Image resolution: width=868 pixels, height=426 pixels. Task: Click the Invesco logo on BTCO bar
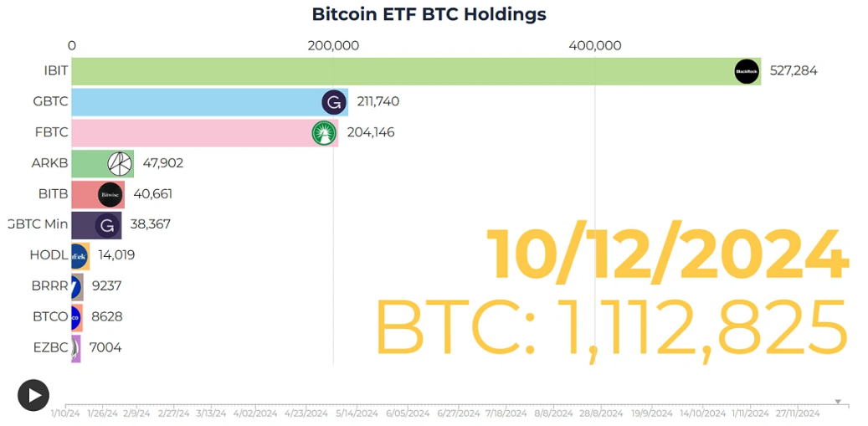coord(75,316)
